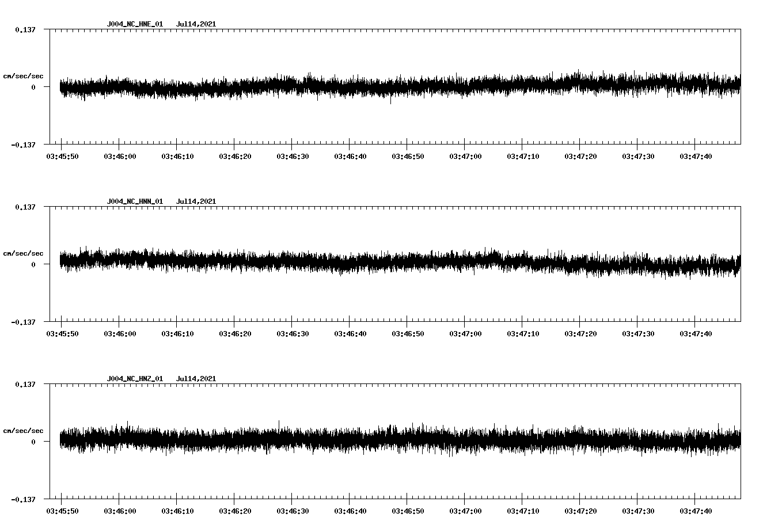Select the J004_NC_HNN_01 channel label
The width and height of the screenshot is (782, 532).
click(135, 202)
